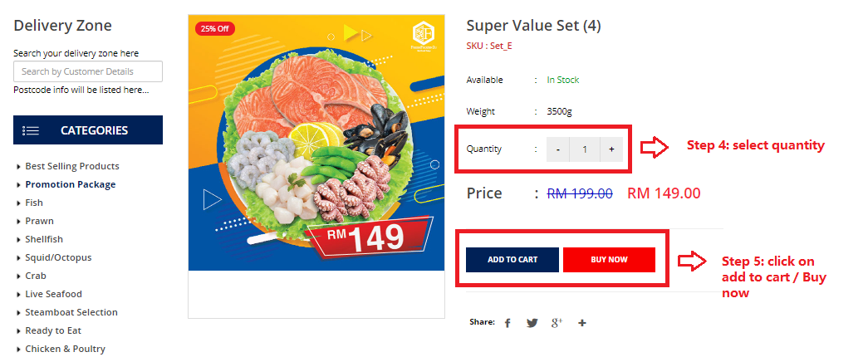Open the Live Seafood category
The width and height of the screenshot is (868, 357).
click(x=54, y=294)
